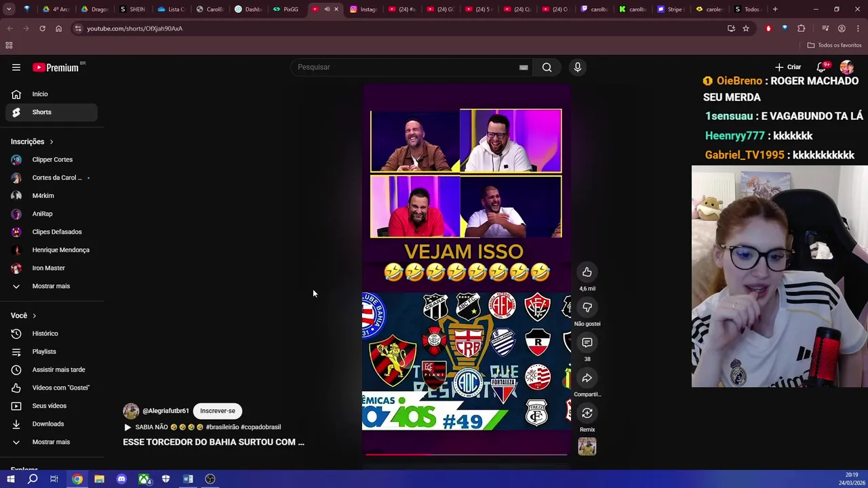
Task: Bookmark this page with the star
Action: (x=746, y=28)
